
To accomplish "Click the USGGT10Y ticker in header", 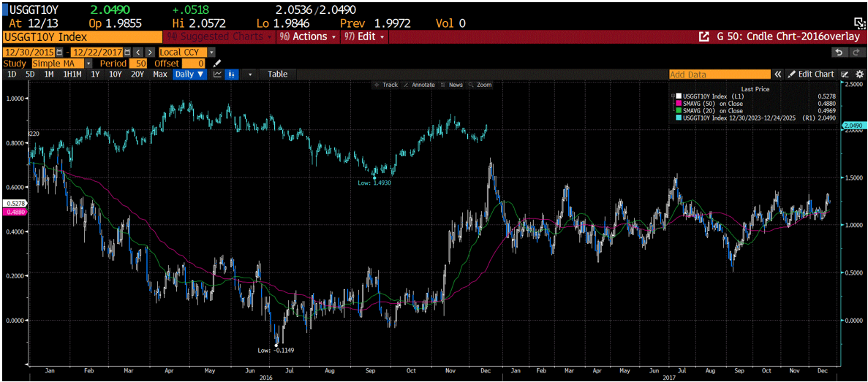I will click(x=32, y=10).
